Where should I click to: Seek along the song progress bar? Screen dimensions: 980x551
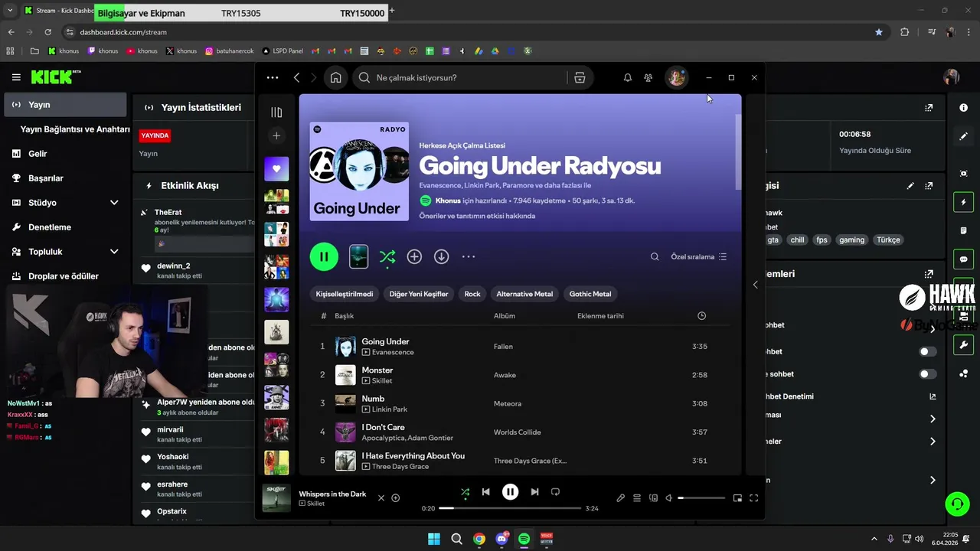510,508
